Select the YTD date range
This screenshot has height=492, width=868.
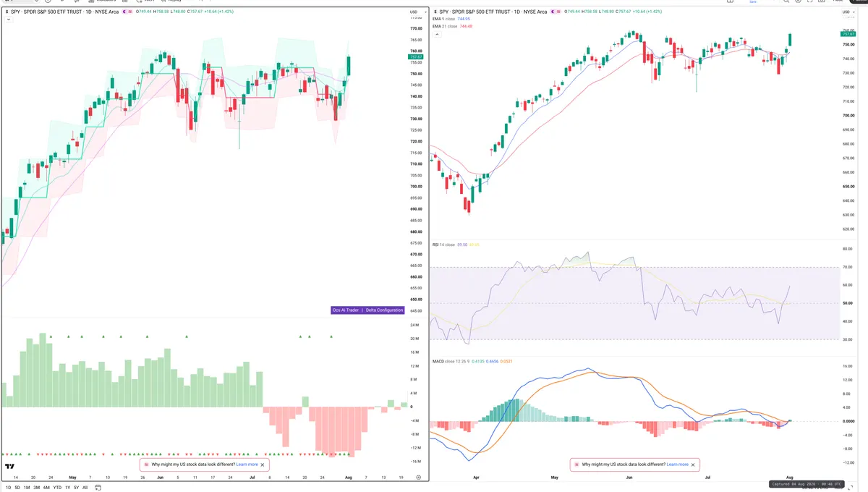coord(57,488)
